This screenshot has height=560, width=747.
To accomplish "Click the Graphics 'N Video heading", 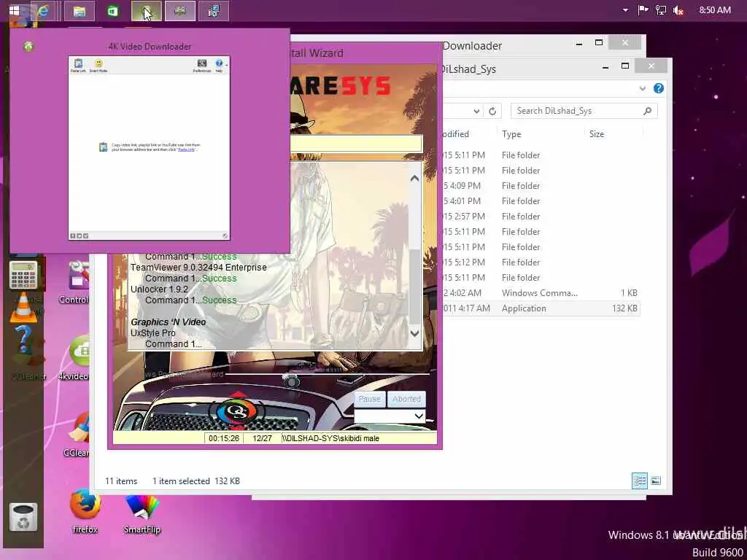I will pyautogui.click(x=169, y=322).
